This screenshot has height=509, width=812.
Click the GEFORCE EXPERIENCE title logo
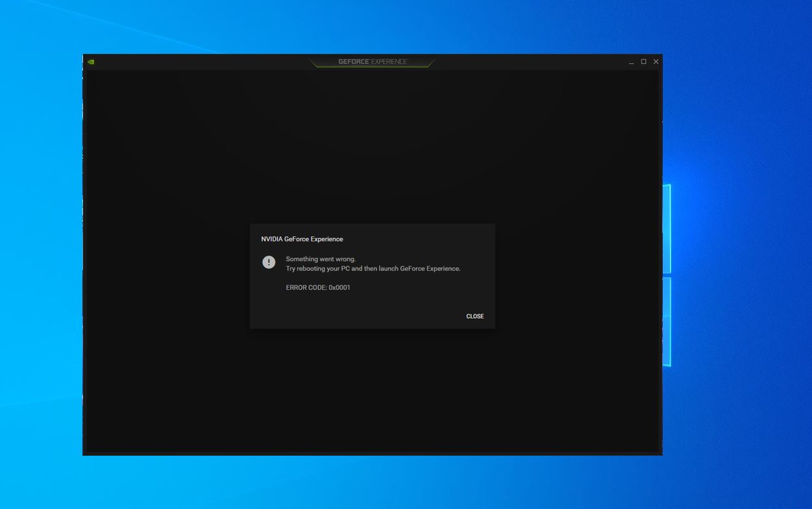point(373,62)
